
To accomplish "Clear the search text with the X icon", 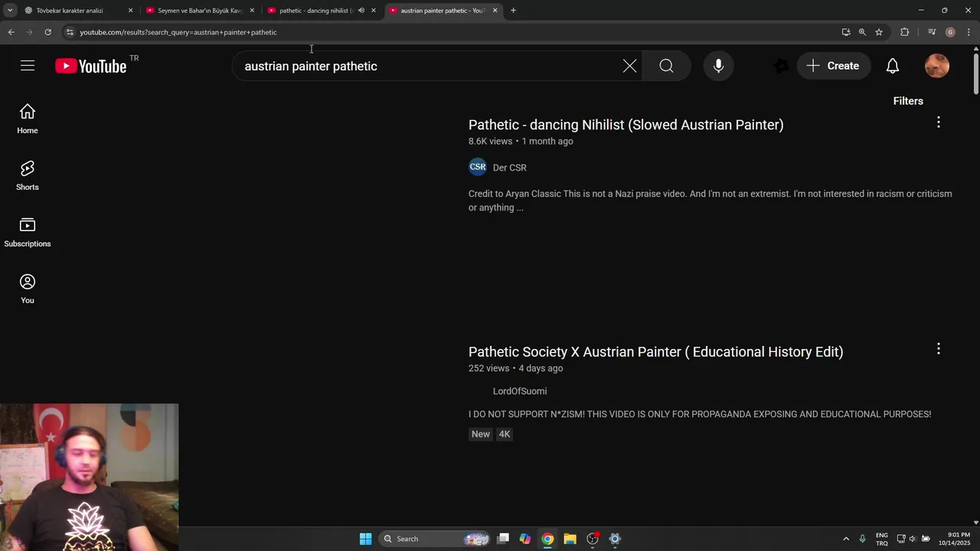I will (629, 66).
